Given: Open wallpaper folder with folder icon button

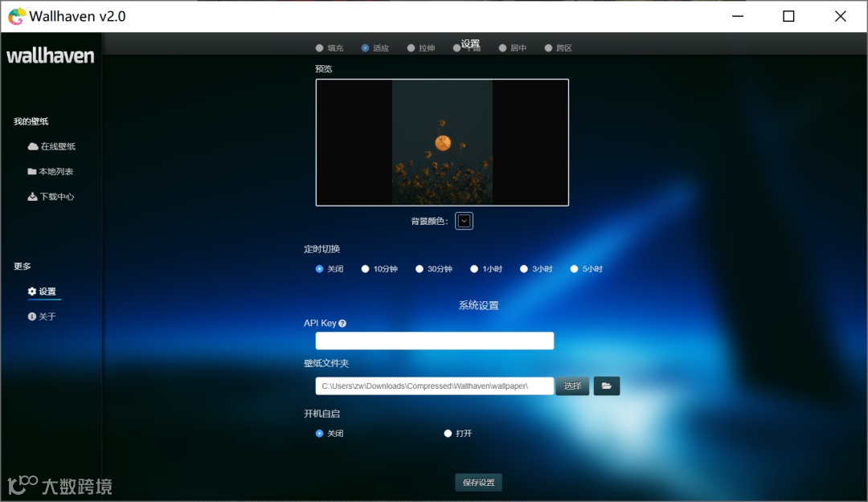Looking at the screenshot, I should [607, 386].
